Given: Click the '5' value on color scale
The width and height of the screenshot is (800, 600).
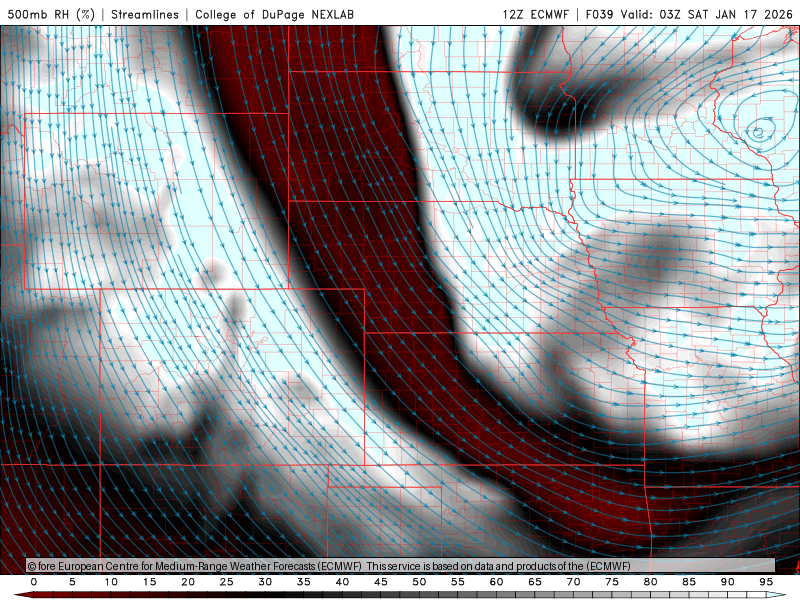Looking at the screenshot, I should point(72,582).
